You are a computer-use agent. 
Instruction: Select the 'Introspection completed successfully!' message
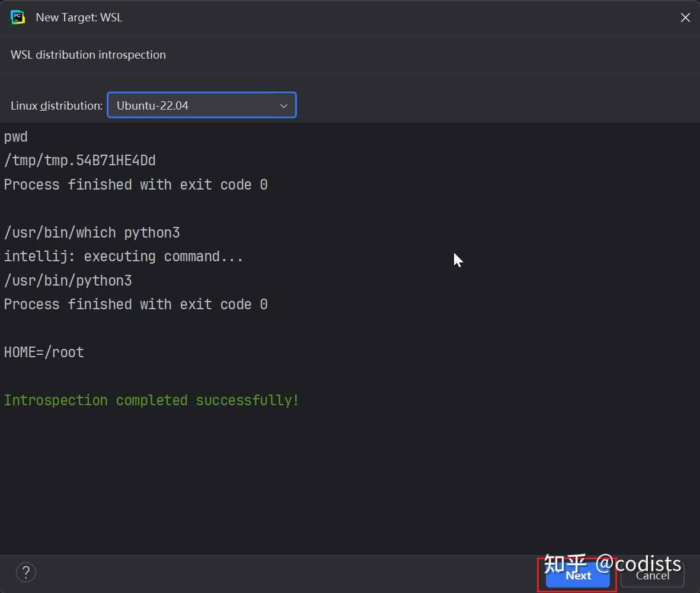(x=151, y=400)
